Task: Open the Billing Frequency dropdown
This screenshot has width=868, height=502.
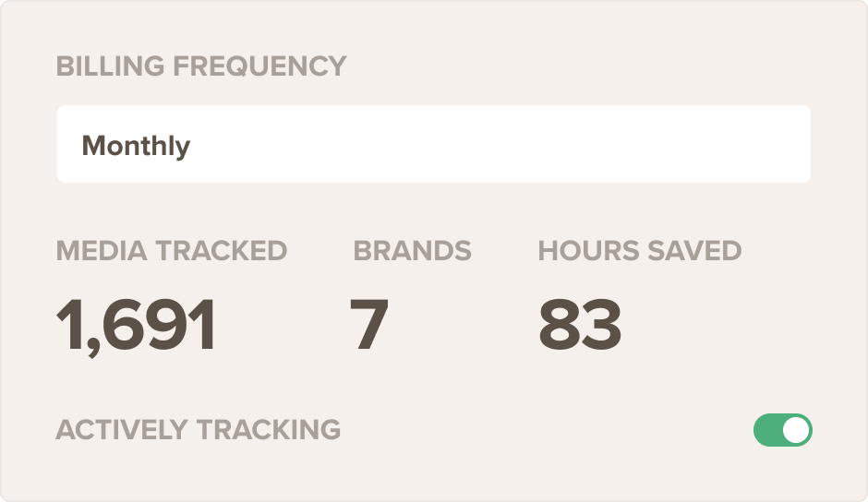Action: pyautogui.click(x=433, y=144)
